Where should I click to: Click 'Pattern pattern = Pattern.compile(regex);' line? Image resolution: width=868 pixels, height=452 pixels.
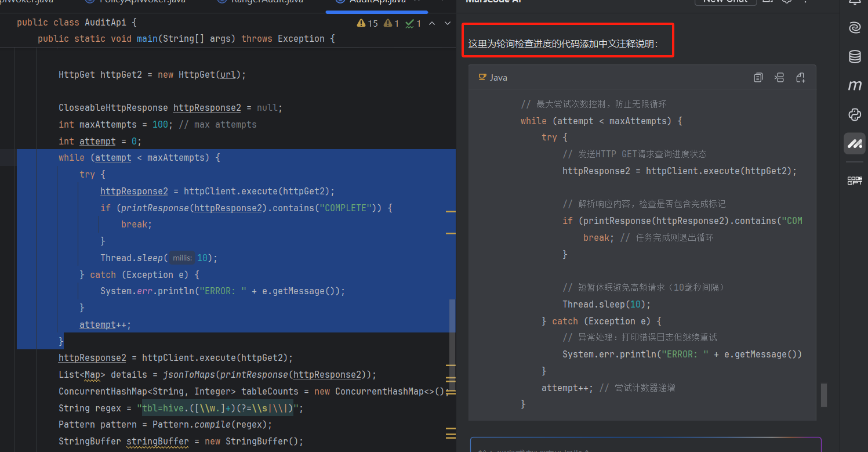click(165, 425)
